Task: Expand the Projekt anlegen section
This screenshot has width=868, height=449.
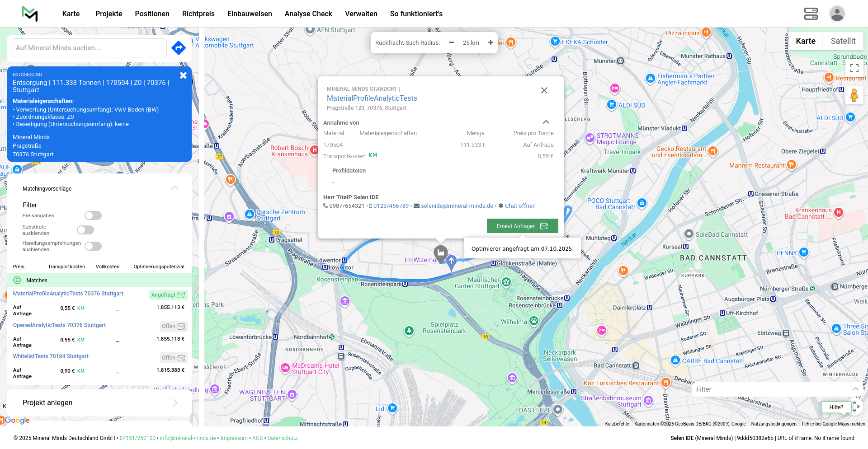Action: coord(175,403)
